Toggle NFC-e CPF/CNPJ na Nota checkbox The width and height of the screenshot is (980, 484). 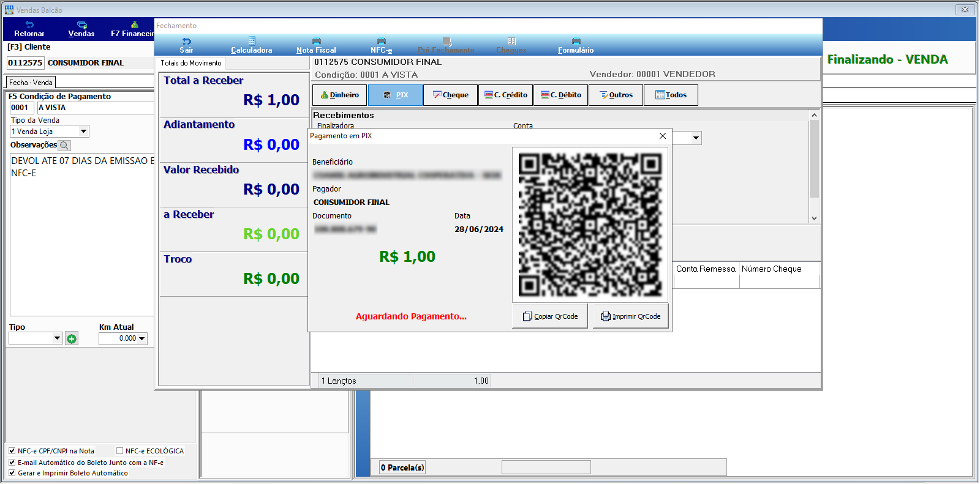pyautogui.click(x=12, y=451)
